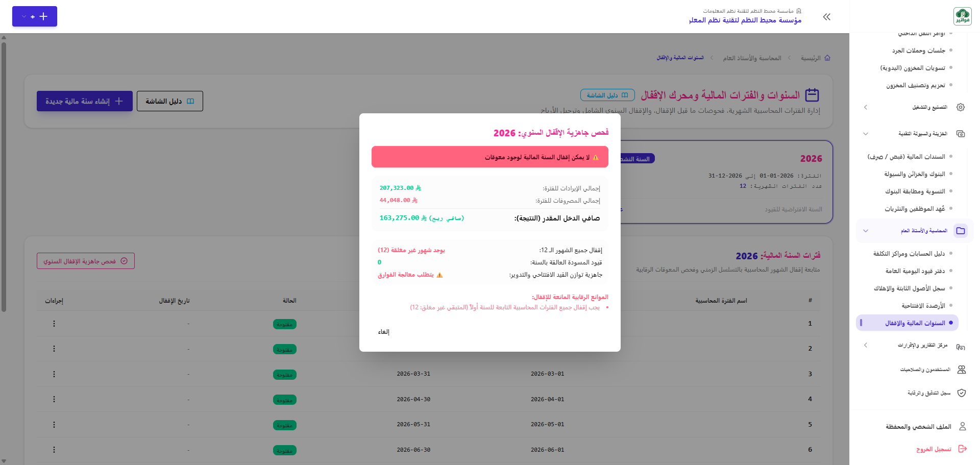The height and width of the screenshot is (465, 980).
Task: Open row 5 actions three-dot menu
Action: 54,425
